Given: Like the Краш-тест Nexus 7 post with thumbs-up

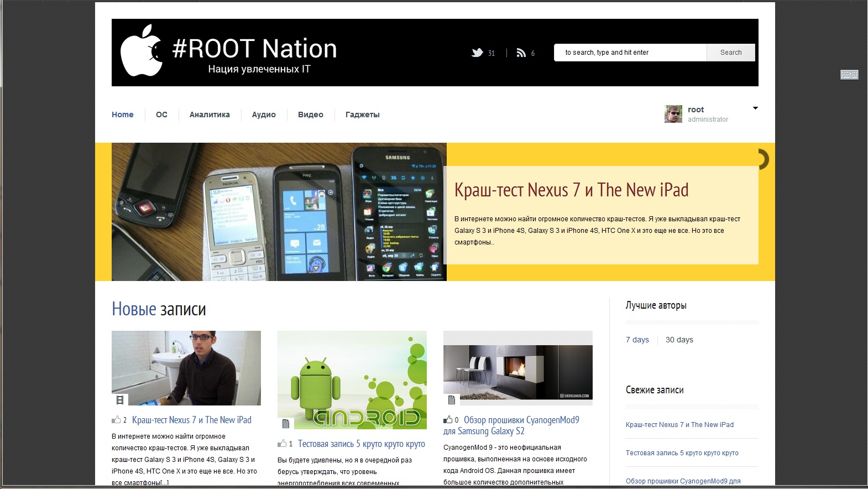Looking at the screenshot, I should (116, 420).
